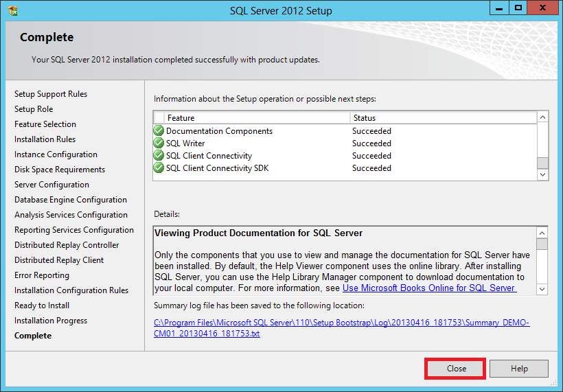Maximize the SQL Server Setup window
Image resolution: width=563 pixels, height=392 pixels.
(518, 8)
